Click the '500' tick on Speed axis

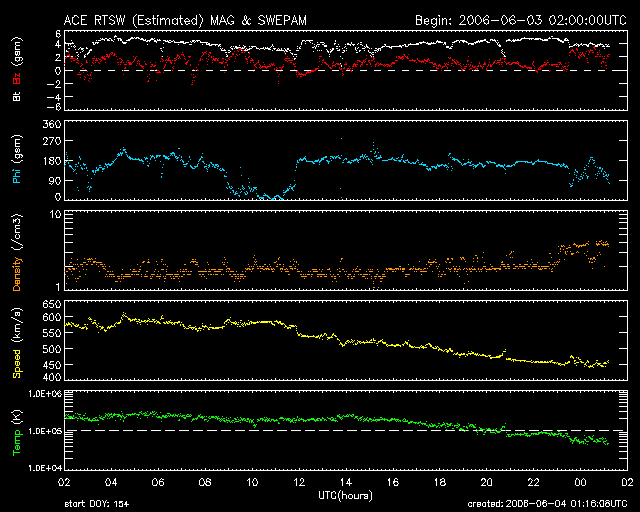point(52,349)
